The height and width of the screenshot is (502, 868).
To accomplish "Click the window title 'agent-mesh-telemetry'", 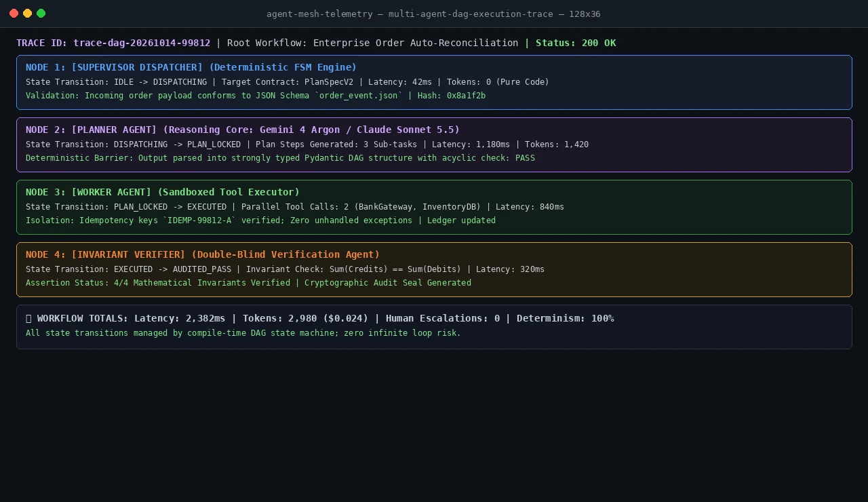I will point(317,14).
